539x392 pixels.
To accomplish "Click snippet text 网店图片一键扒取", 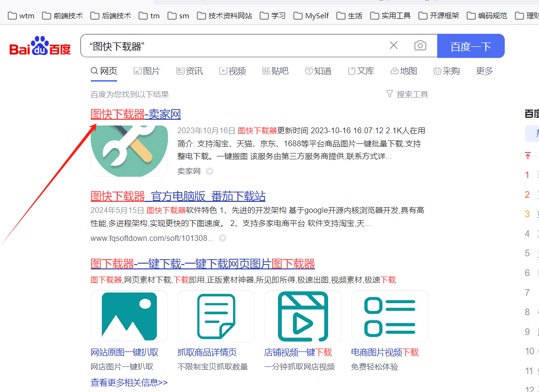I will pyautogui.click(x=122, y=367).
